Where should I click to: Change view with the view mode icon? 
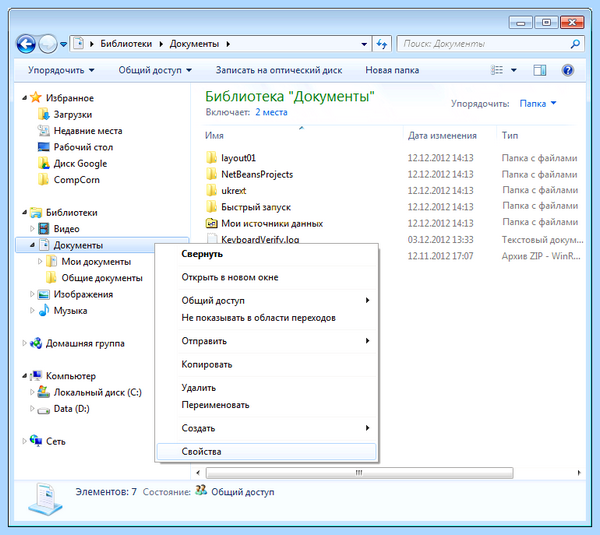[x=497, y=70]
